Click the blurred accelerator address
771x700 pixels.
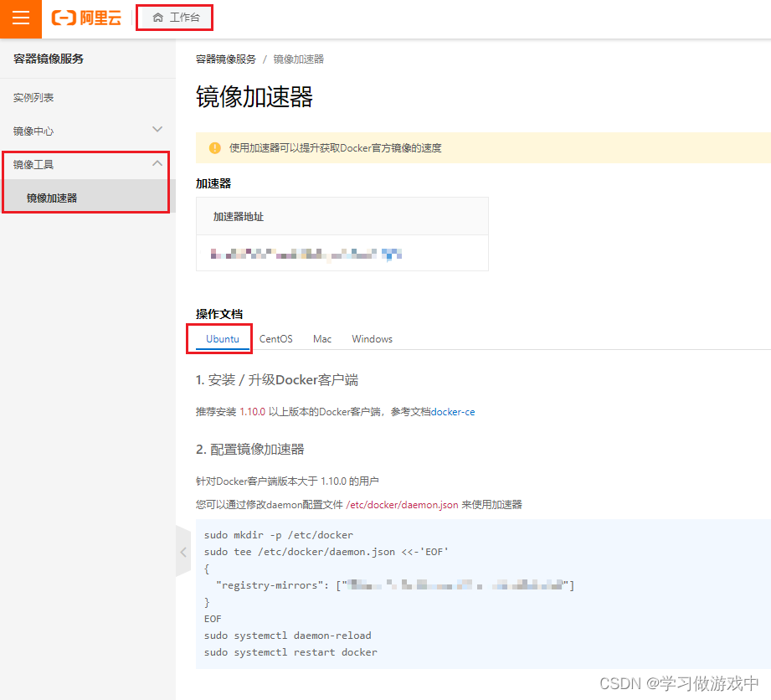pos(294,254)
